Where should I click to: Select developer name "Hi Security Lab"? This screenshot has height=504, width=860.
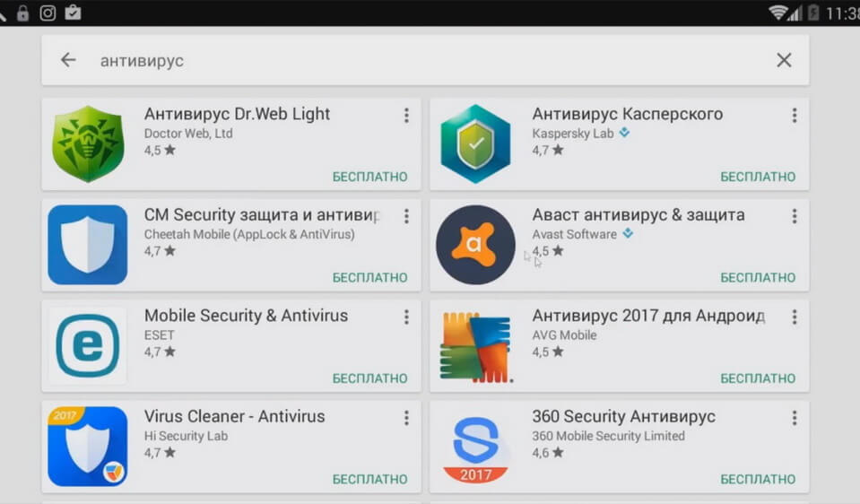tap(186, 436)
